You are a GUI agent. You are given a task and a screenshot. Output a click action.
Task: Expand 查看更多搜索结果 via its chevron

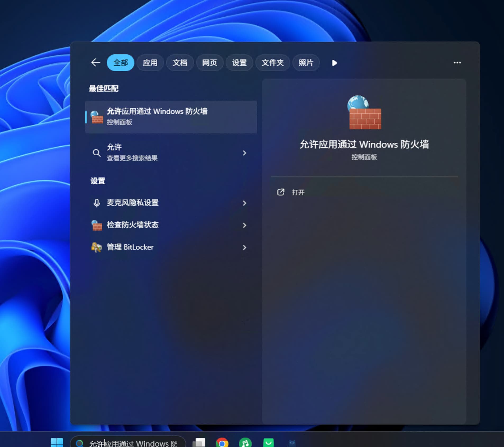pos(245,153)
